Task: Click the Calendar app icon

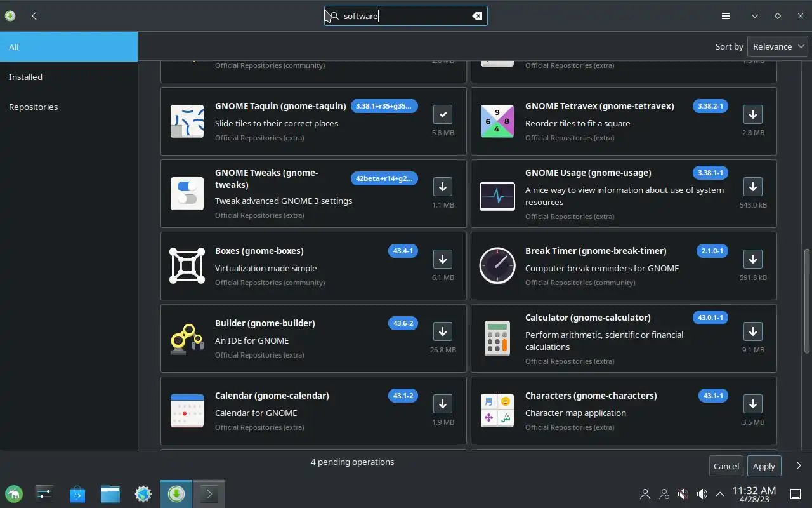Action: click(187, 411)
